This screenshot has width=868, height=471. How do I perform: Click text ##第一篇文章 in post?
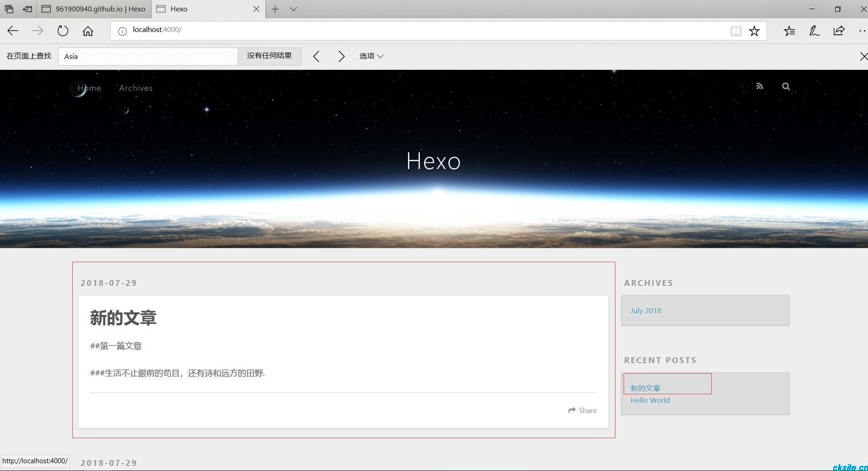[x=116, y=346]
